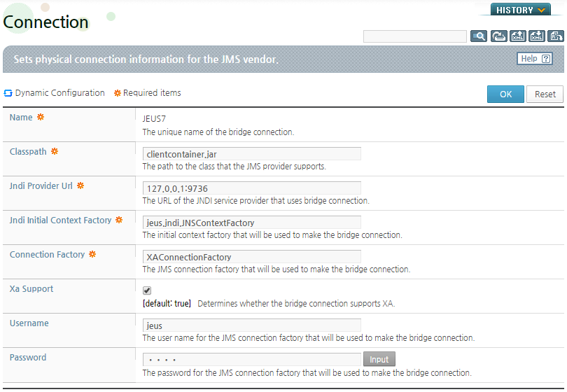Confirm the settings with the OK button
567x392 pixels.
[x=505, y=94]
